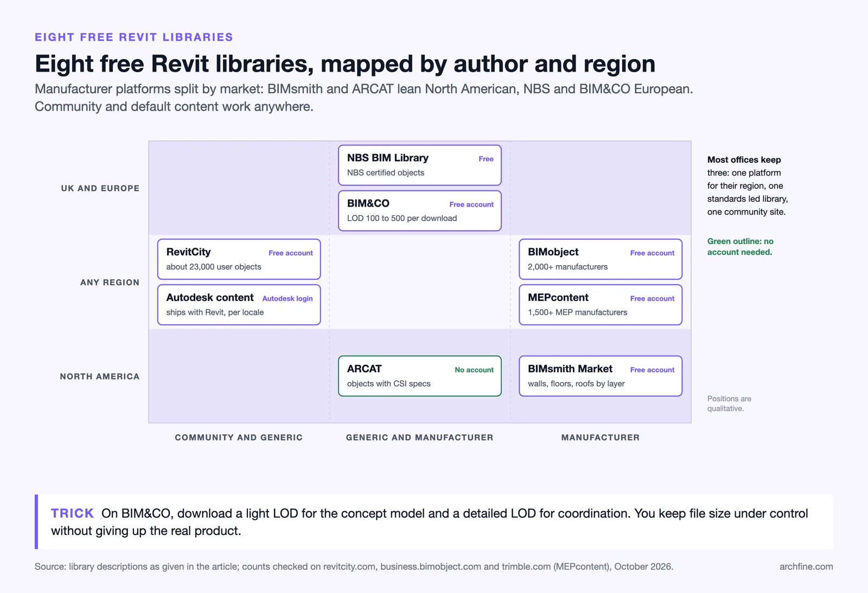Viewport: 868px width, 593px height.
Task: Click the 'ANY REGION' row label
Action: tap(110, 282)
